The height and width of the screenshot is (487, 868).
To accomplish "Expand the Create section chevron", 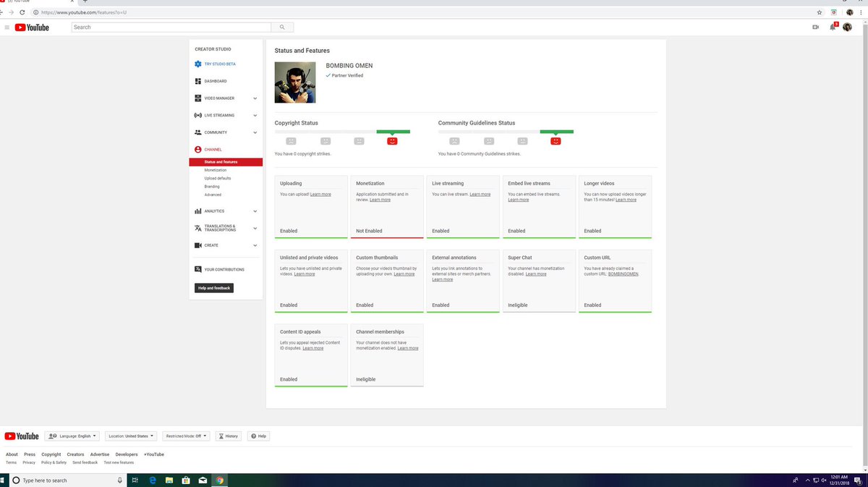I will [x=255, y=245].
